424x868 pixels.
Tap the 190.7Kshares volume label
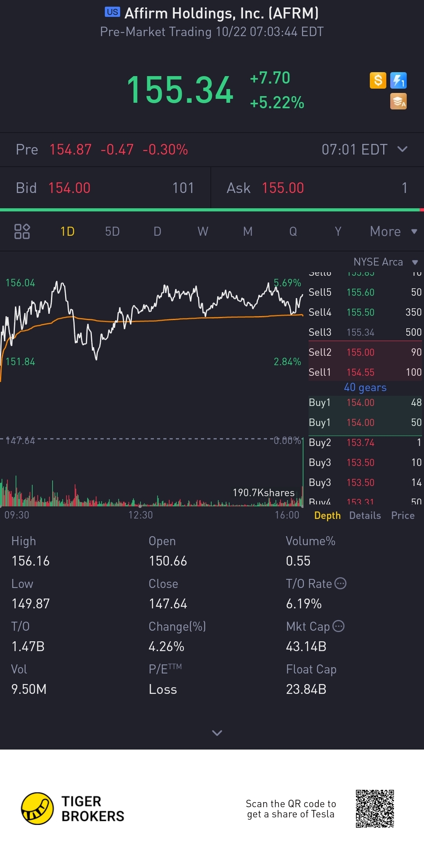pyautogui.click(x=263, y=493)
